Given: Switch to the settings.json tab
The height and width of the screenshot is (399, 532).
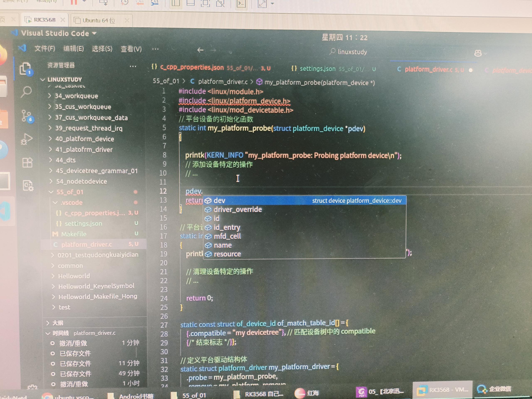Looking at the screenshot, I should [317, 69].
